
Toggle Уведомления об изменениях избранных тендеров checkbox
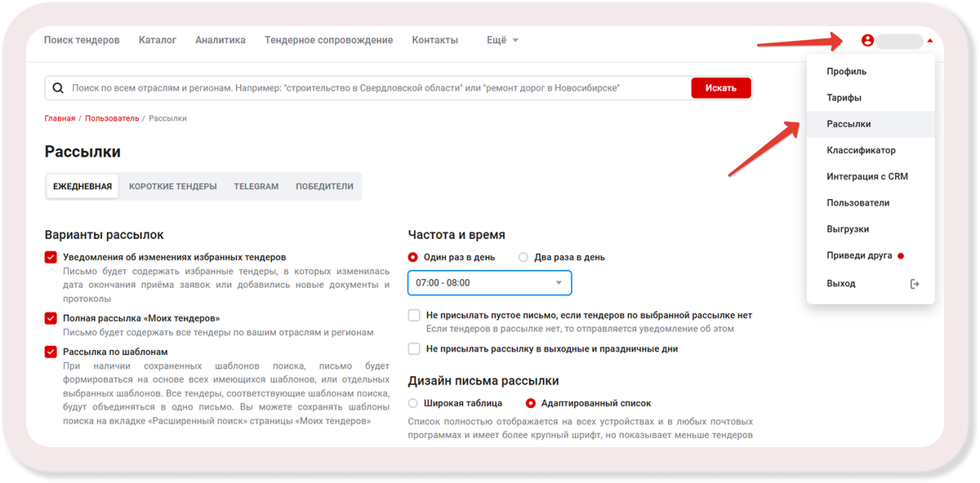tap(51, 257)
